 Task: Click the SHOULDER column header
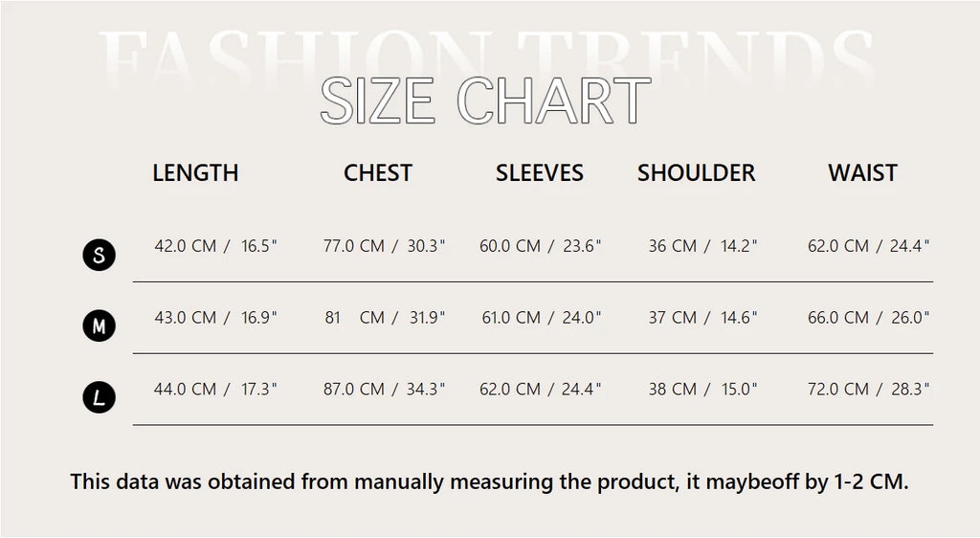697,173
